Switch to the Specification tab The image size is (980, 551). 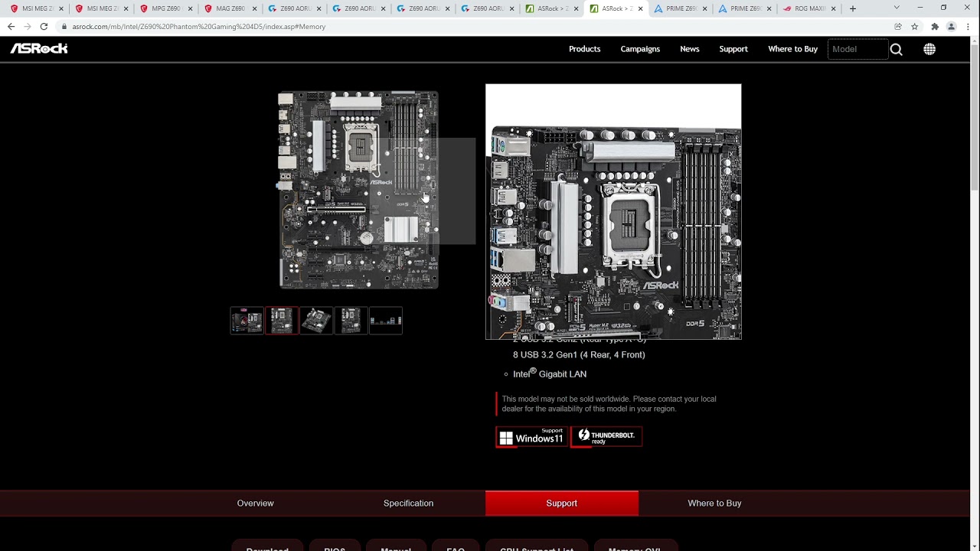pos(408,503)
